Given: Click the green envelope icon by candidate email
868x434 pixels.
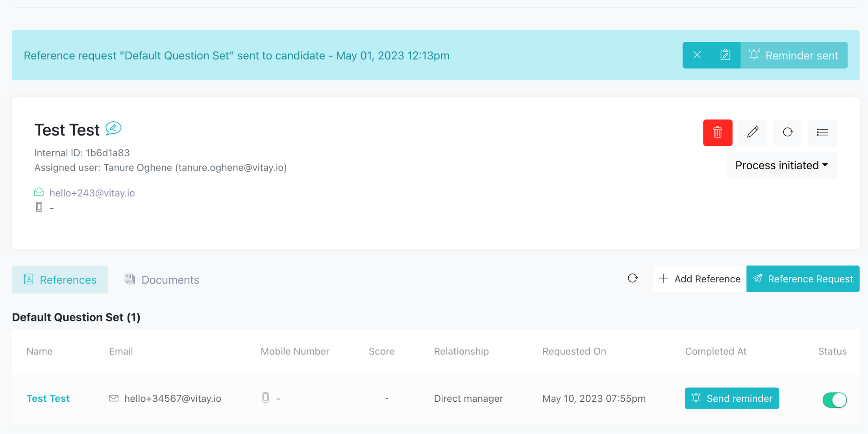Looking at the screenshot, I should pos(39,192).
